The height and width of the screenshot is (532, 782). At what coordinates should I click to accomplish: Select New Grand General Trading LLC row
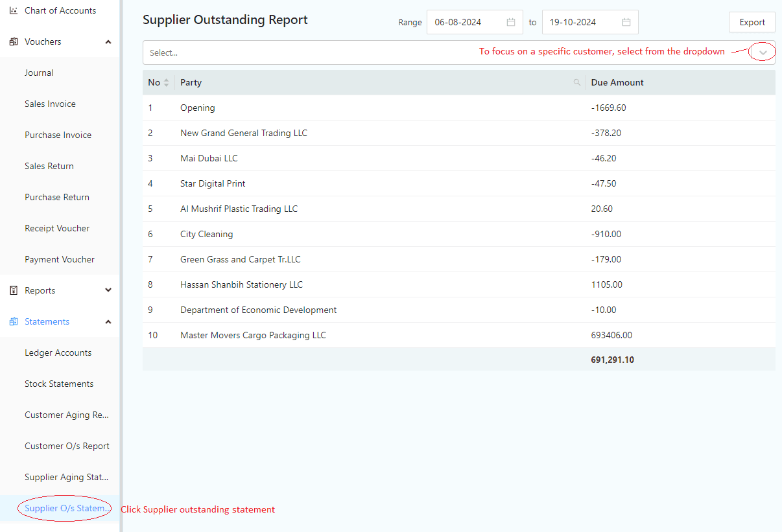click(459, 133)
